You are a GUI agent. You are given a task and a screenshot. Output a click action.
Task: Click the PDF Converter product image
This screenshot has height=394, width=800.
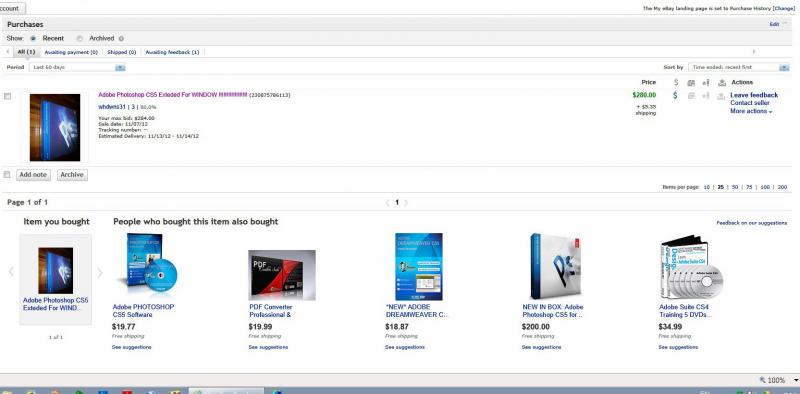(282, 275)
